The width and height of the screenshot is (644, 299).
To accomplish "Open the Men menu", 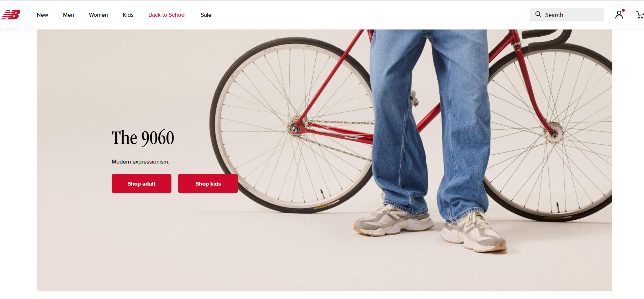I will tap(68, 15).
